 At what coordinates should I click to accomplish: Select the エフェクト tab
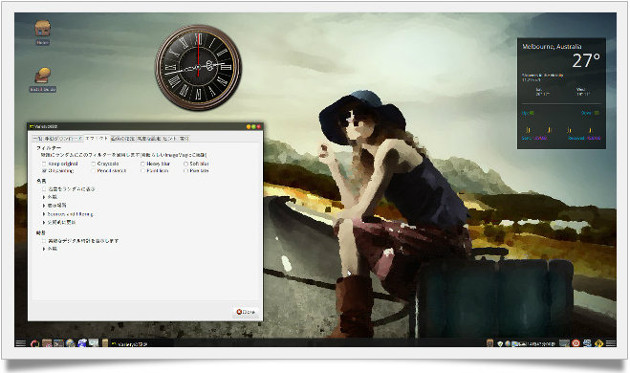tap(96, 138)
